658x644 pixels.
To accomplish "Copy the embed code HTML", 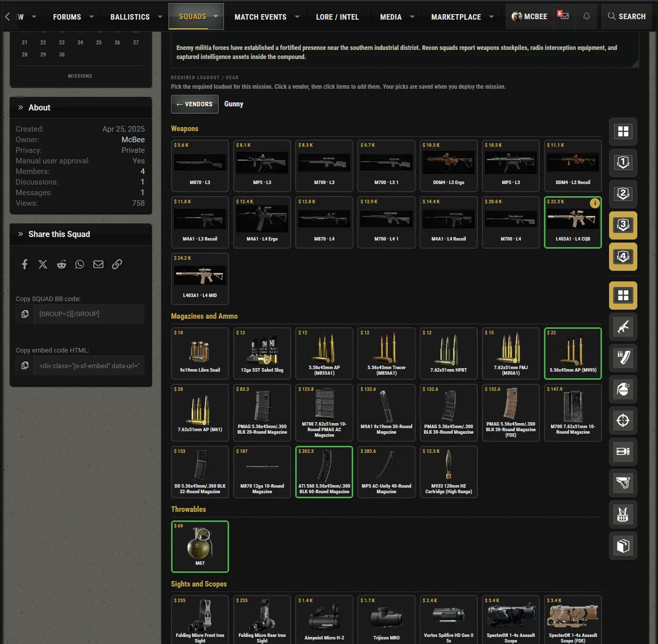I will (x=25, y=366).
